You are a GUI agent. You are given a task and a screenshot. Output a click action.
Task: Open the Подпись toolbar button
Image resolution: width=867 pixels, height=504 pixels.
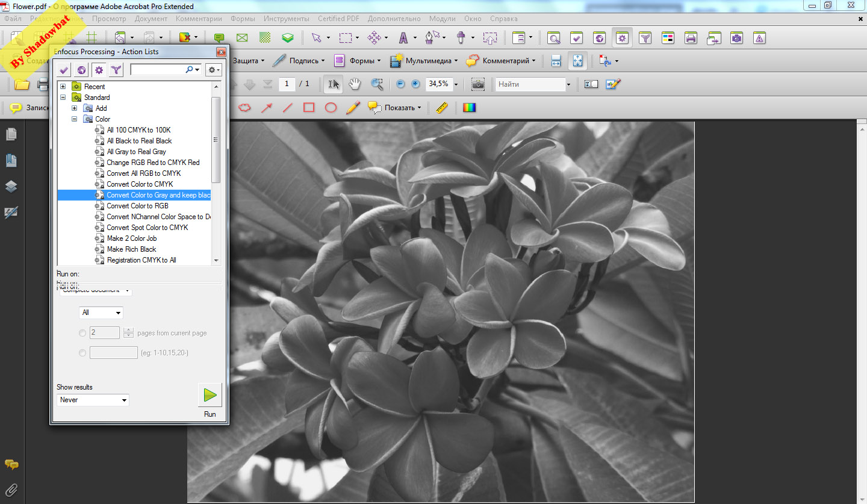click(x=298, y=61)
